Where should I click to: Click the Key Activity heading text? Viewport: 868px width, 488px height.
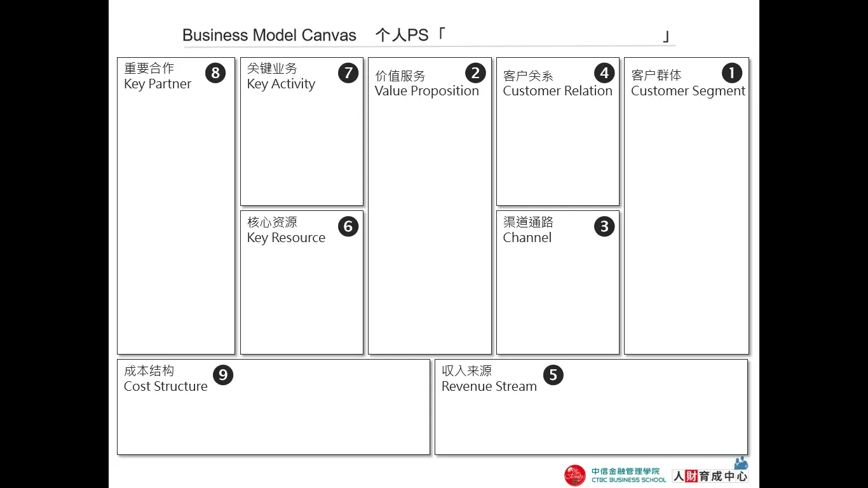pos(281,76)
